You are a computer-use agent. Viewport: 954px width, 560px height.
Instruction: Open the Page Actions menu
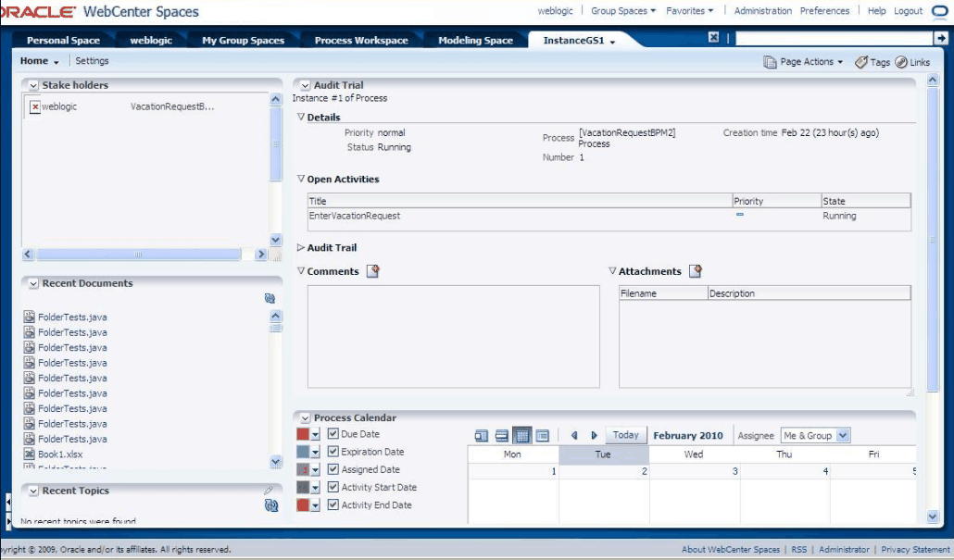click(x=811, y=62)
